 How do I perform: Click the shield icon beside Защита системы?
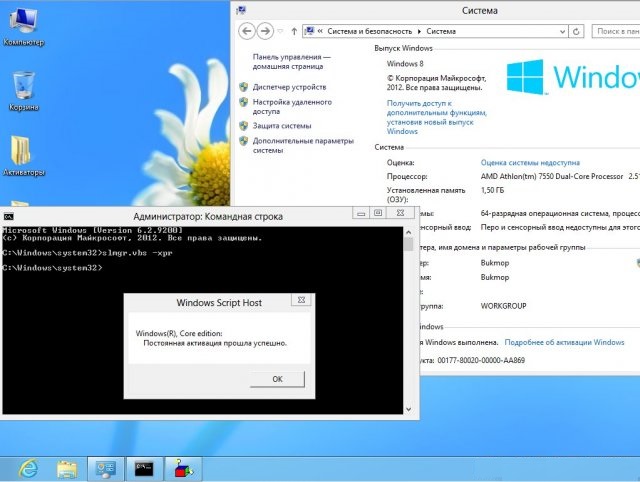tap(244, 126)
